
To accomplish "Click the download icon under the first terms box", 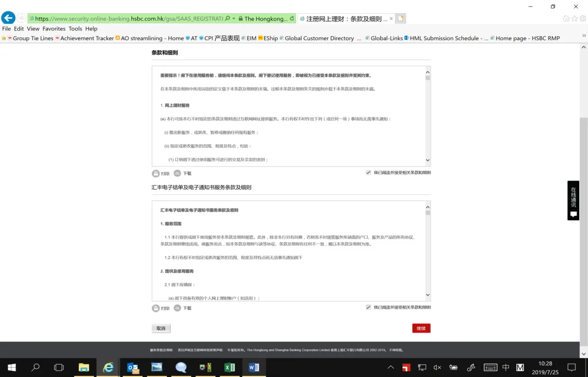I will pyautogui.click(x=177, y=174).
